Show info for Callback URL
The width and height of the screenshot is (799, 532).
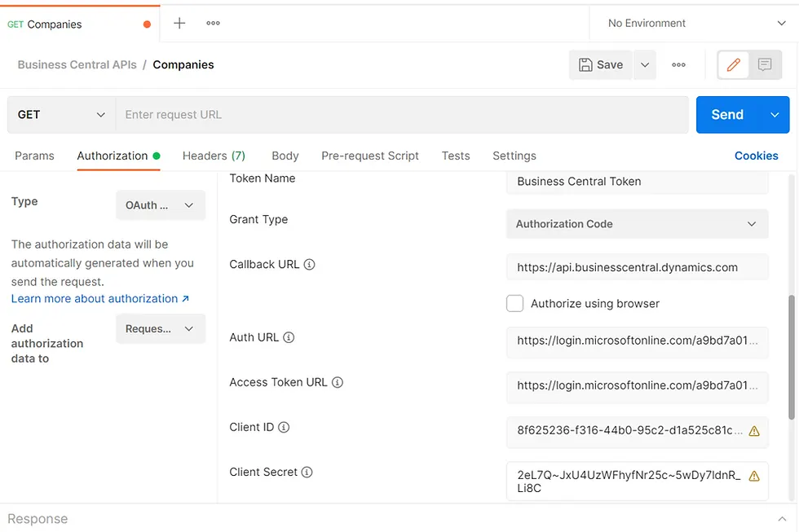point(309,265)
